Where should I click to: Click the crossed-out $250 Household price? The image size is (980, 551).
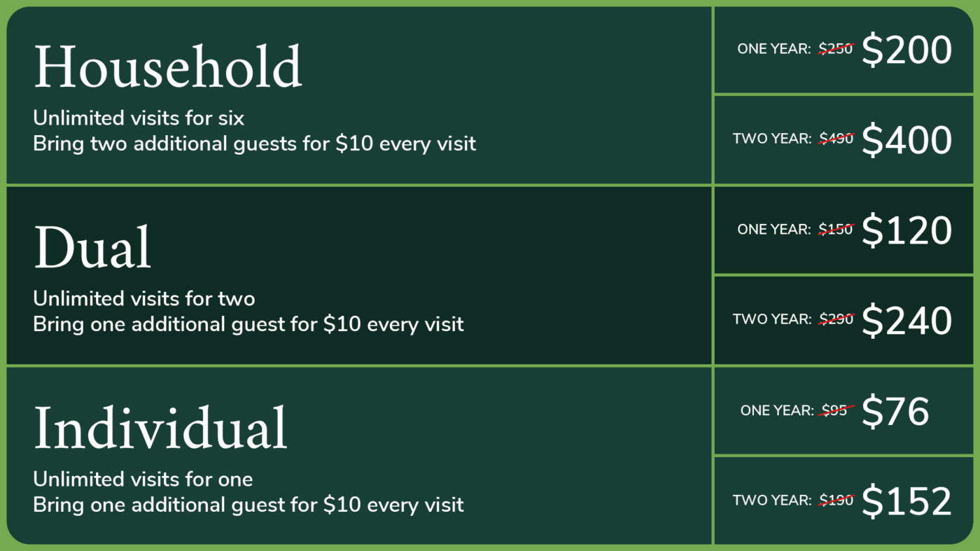836,49
